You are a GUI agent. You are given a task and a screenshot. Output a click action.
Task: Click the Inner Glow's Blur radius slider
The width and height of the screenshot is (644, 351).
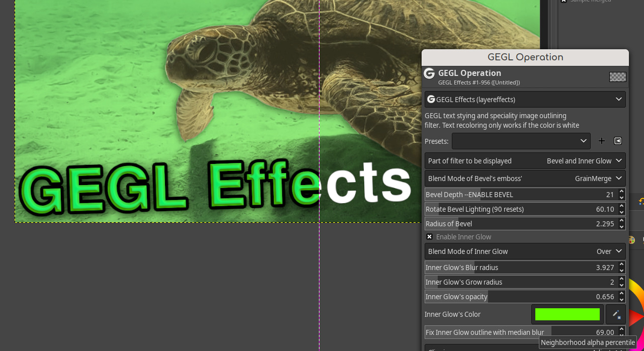521,268
